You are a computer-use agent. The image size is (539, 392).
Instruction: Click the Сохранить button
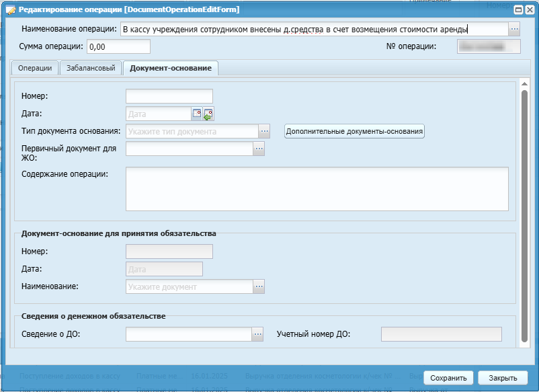click(449, 378)
